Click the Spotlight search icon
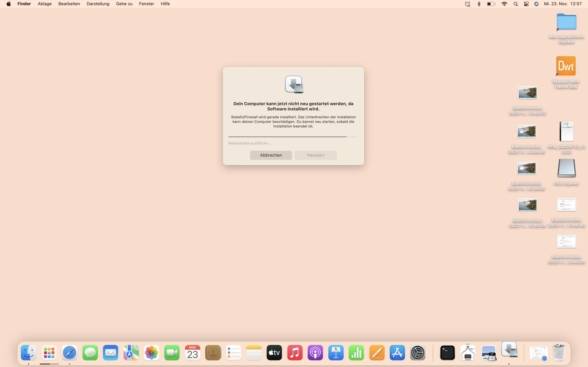Screen dimensions: 588x367 (515, 4)
